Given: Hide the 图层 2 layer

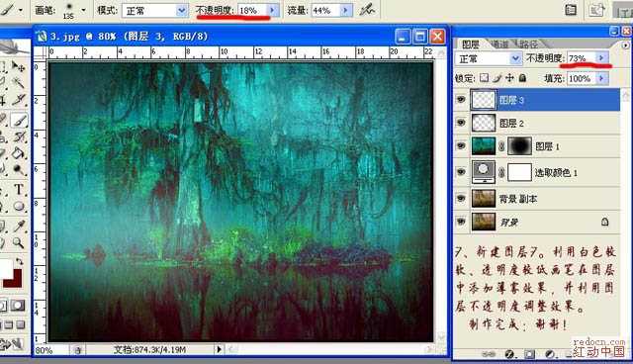Looking at the screenshot, I should pyautogui.click(x=461, y=123).
